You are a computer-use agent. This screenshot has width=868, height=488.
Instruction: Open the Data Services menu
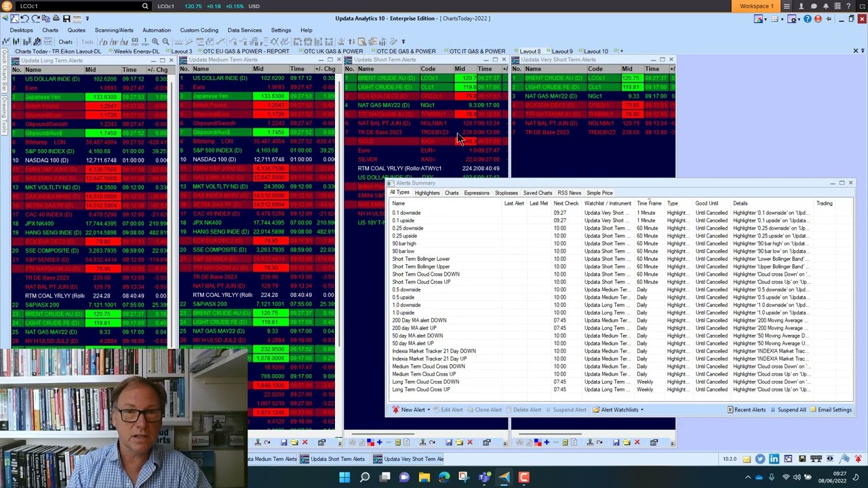click(244, 30)
